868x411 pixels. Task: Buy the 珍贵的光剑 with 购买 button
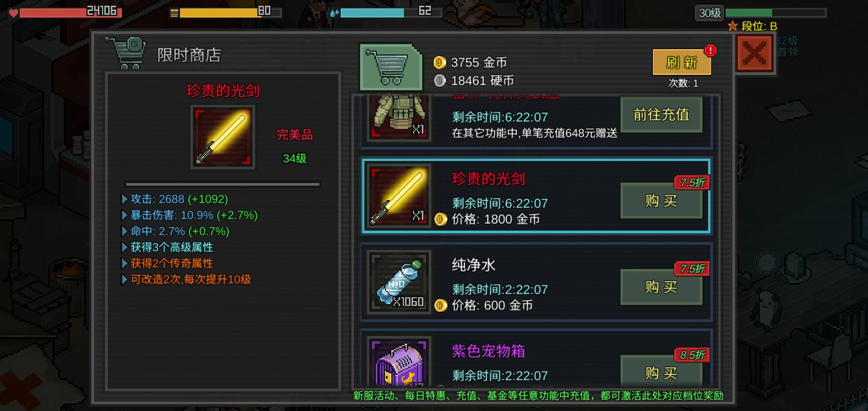tap(661, 201)
